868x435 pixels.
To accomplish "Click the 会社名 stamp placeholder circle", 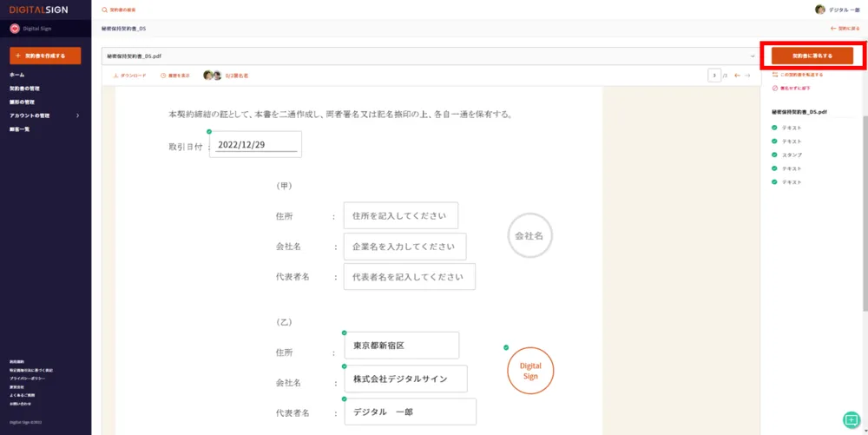I will 530,235.
